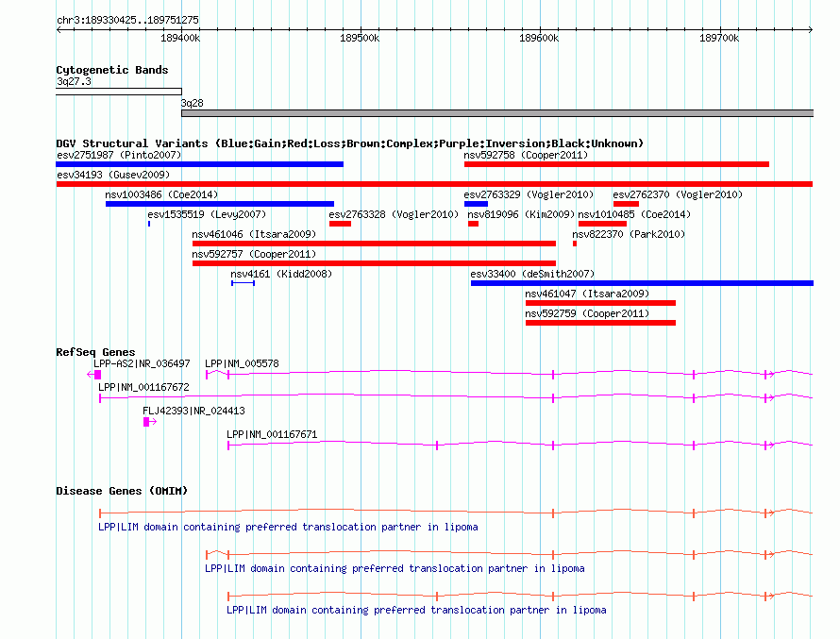Click the chr3:189330425..189751275 coordinate label
This screenshot has height=639, width=840.
click(x=127, y=21)
